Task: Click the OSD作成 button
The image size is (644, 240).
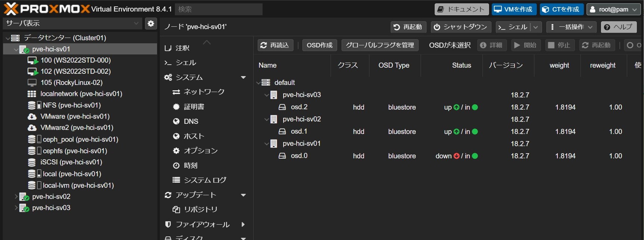Action: 320,45
